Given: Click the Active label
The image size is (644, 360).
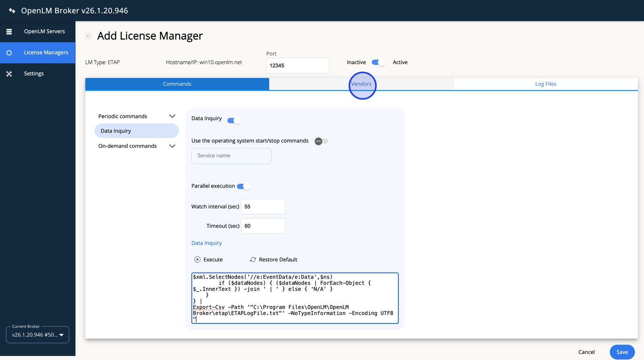Looking at the screenshot, I should point(400,62).
